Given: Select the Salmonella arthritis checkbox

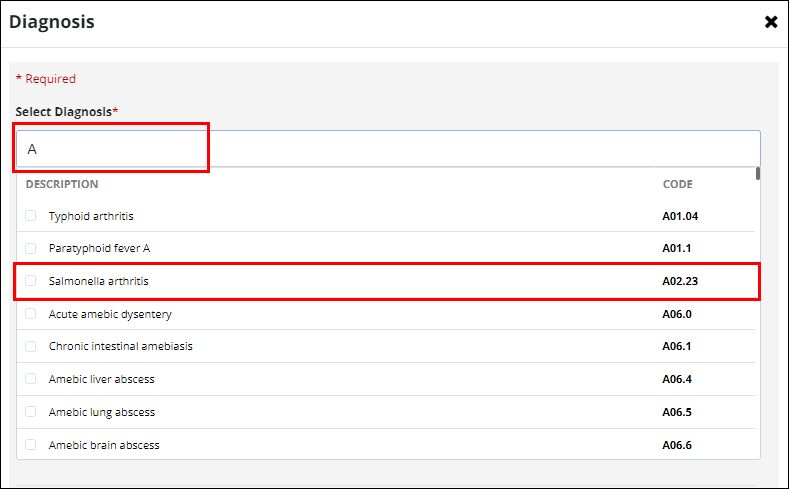Looking at the screenshot, I should [31, 281].
